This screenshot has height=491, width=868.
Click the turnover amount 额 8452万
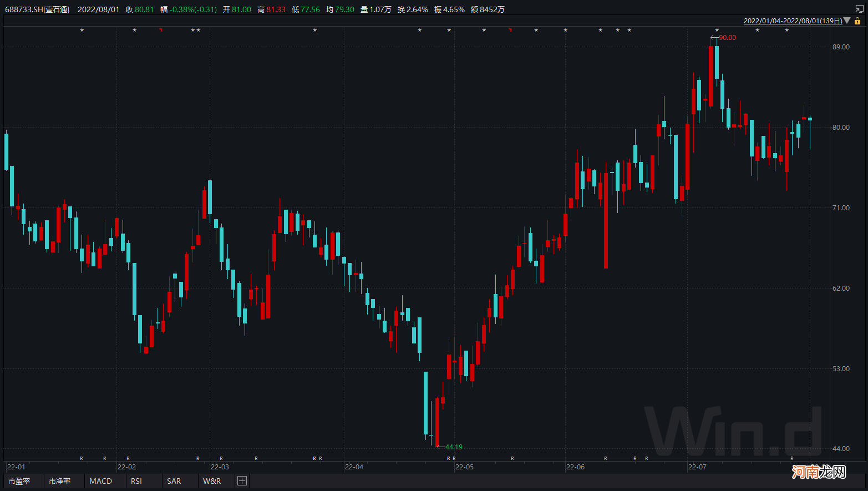point(488,9)
